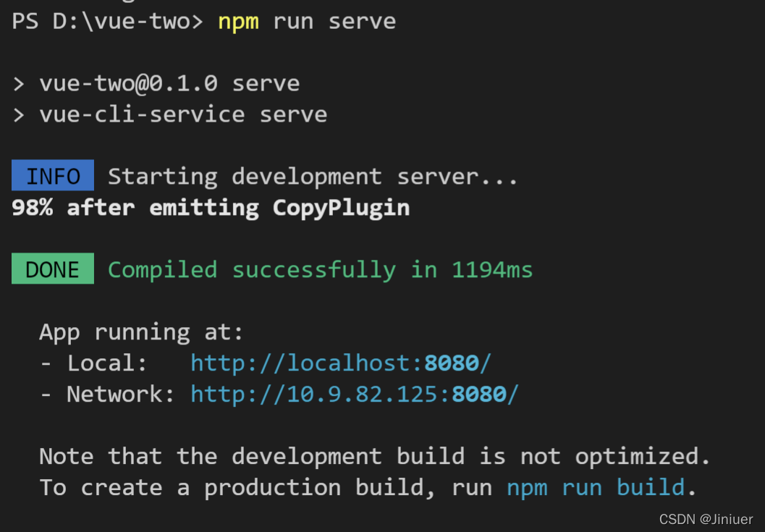This screenshot has height=532, width=765.
Task: Click the '>' prompt arrow before vue-two@0.1.0
Action: click(16, 83)
